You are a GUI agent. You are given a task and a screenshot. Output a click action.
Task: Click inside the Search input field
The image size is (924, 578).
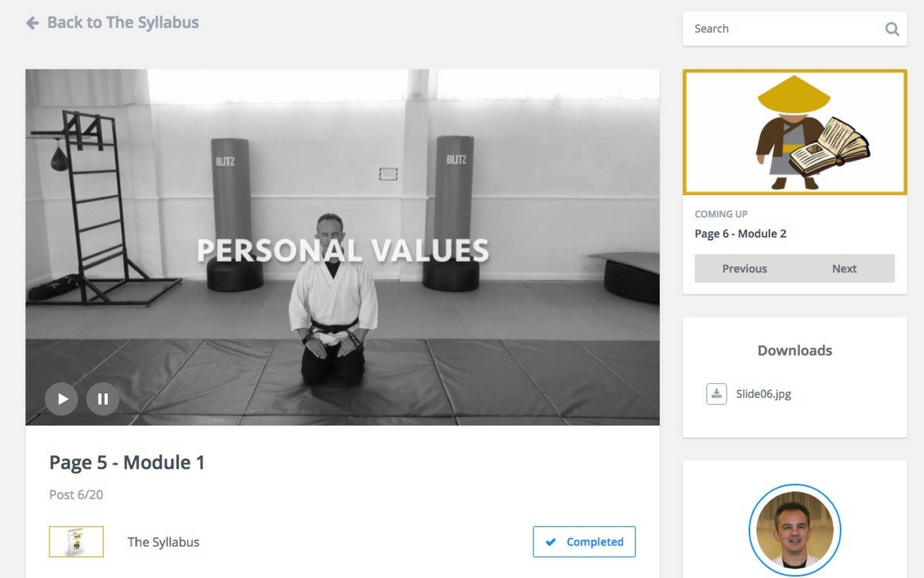(785, 29)
